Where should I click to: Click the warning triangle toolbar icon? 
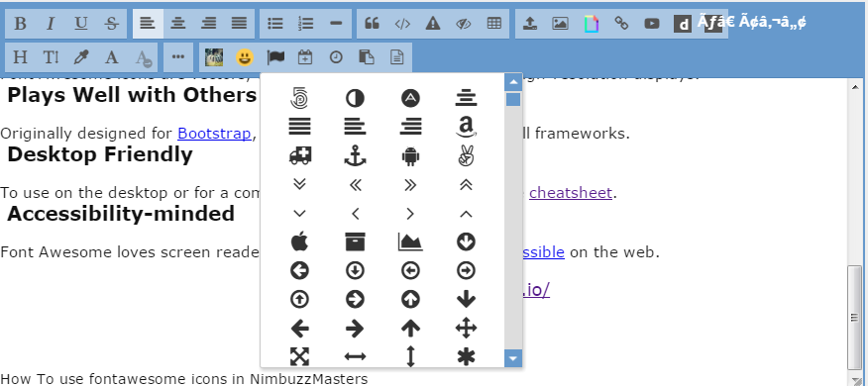[x=433, y=24]
